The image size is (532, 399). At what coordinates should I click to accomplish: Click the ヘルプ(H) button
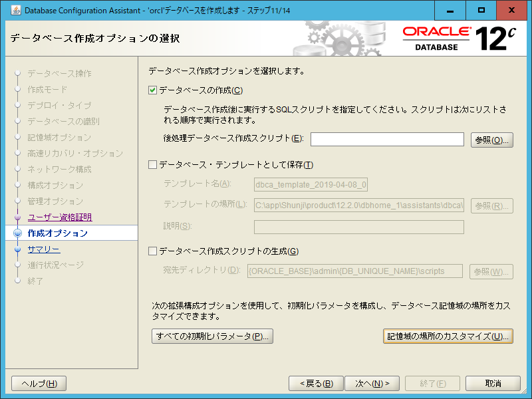click(x=39, y=384)
